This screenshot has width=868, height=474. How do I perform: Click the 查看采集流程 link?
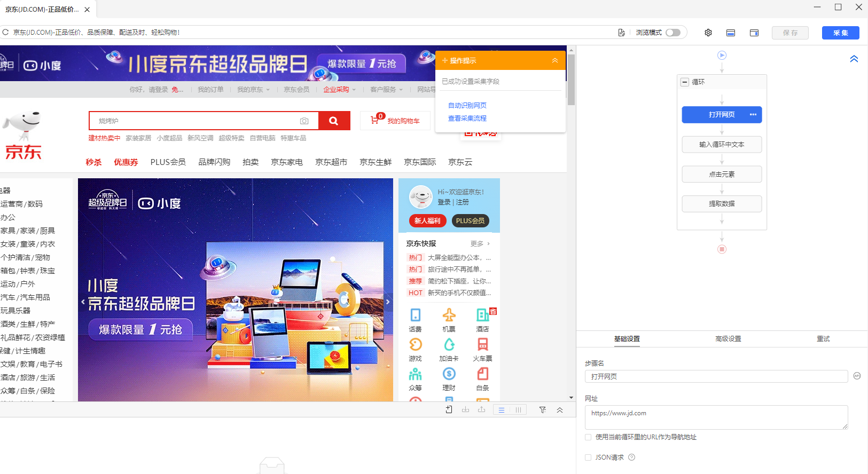[467, 118]
